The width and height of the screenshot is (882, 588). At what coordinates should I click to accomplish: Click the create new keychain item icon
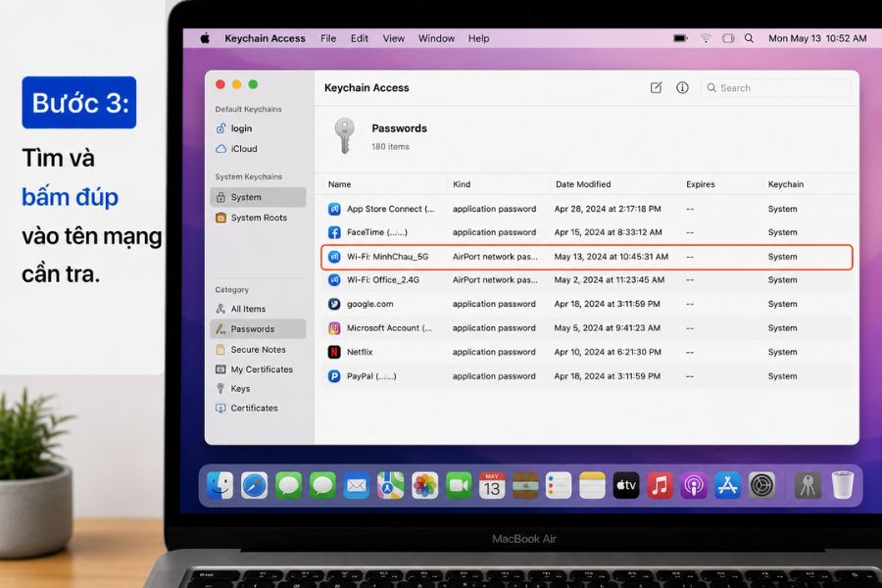coord(656,88)
